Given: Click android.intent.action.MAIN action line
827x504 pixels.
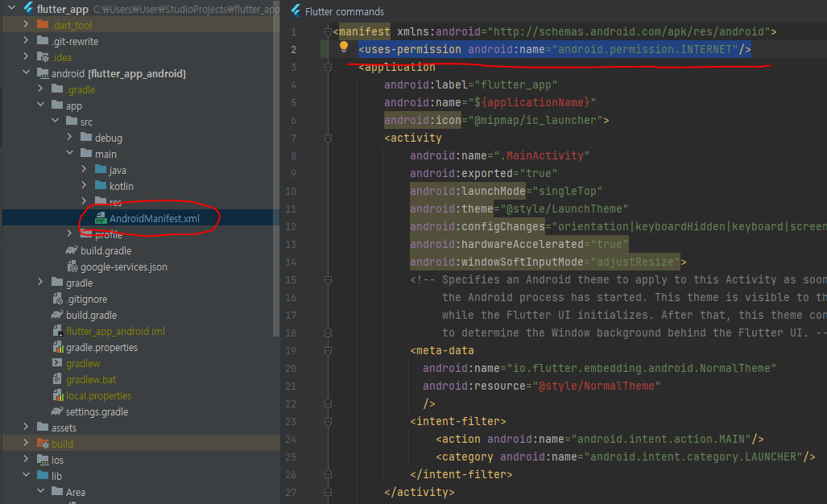Looking at the screenshot, I should click(600, 439).
